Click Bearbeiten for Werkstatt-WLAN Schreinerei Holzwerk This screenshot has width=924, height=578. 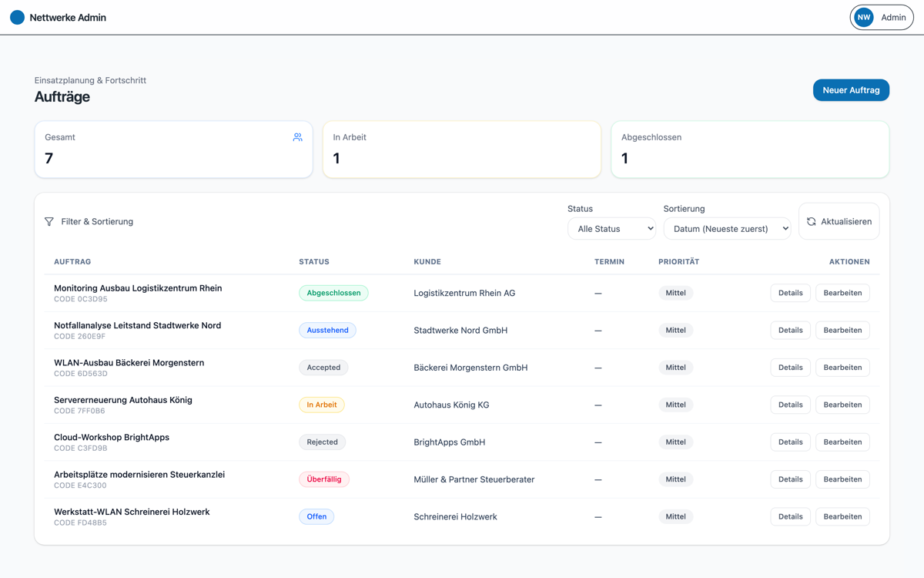pyautogui.click(x=842, y=516)
